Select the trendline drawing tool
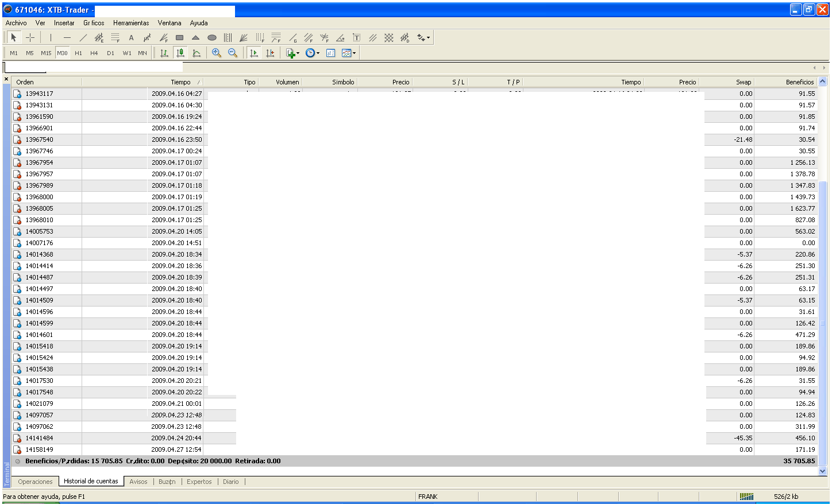The height and width of the screenshot is (504, 832). click(83, 38)
